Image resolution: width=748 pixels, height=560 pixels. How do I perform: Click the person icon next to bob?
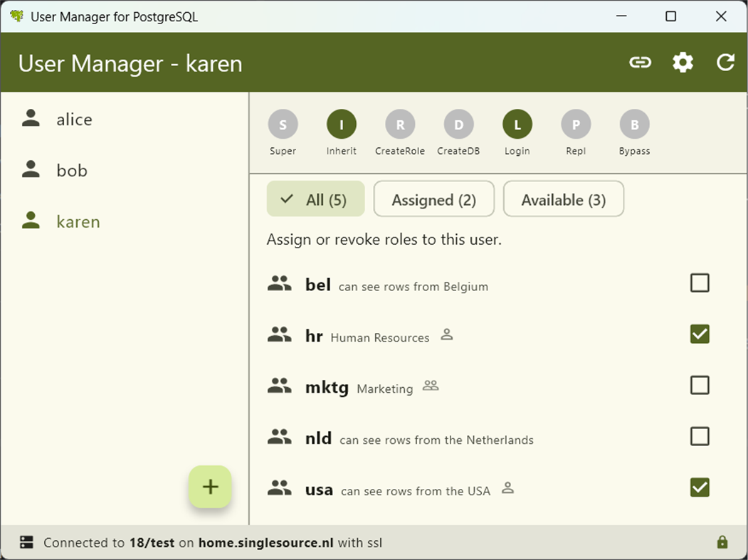31,169
